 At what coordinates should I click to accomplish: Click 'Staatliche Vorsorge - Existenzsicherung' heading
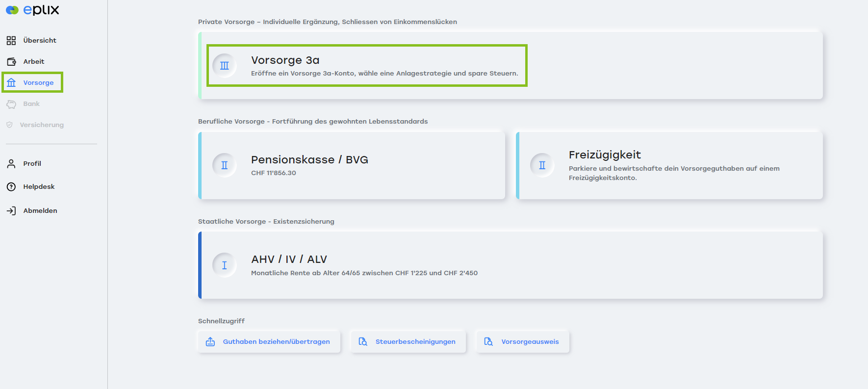[x=266, y=221]
